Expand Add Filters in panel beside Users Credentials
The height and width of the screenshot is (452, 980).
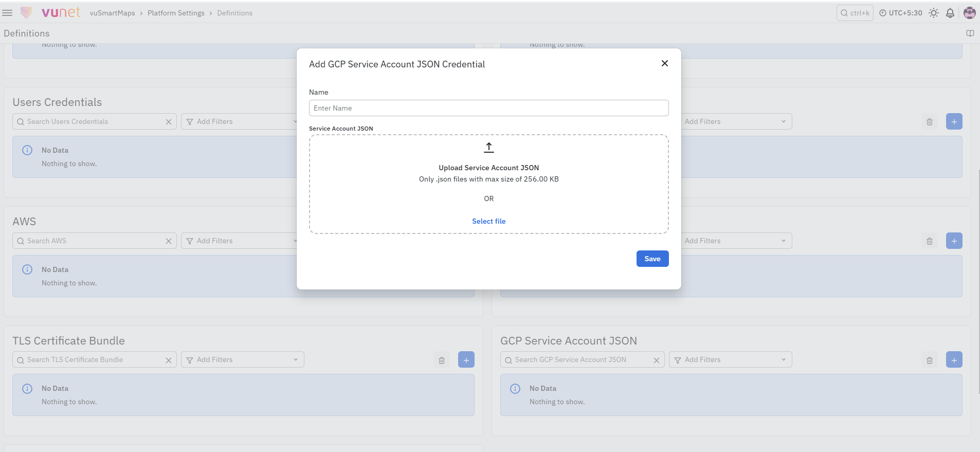736,121
